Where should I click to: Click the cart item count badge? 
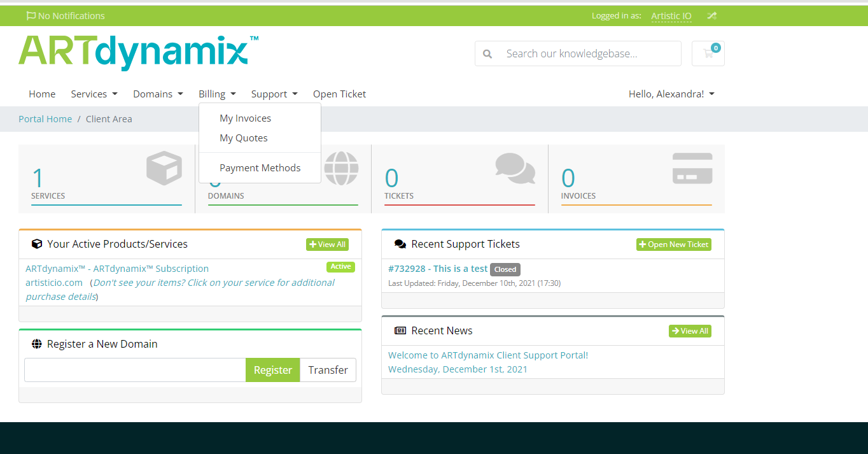[x=716, y=48]
